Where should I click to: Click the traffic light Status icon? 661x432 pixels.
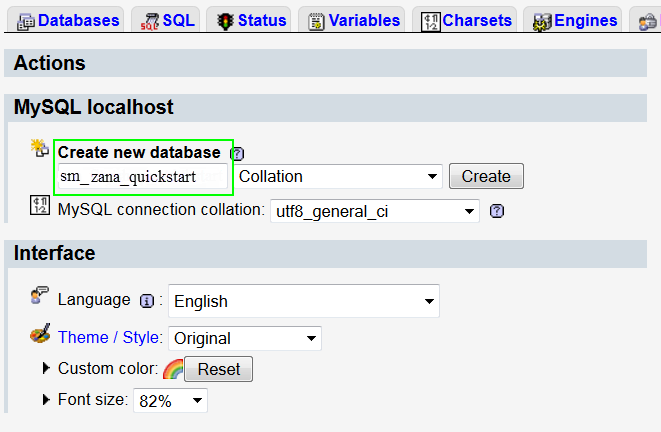coord(226,21)
